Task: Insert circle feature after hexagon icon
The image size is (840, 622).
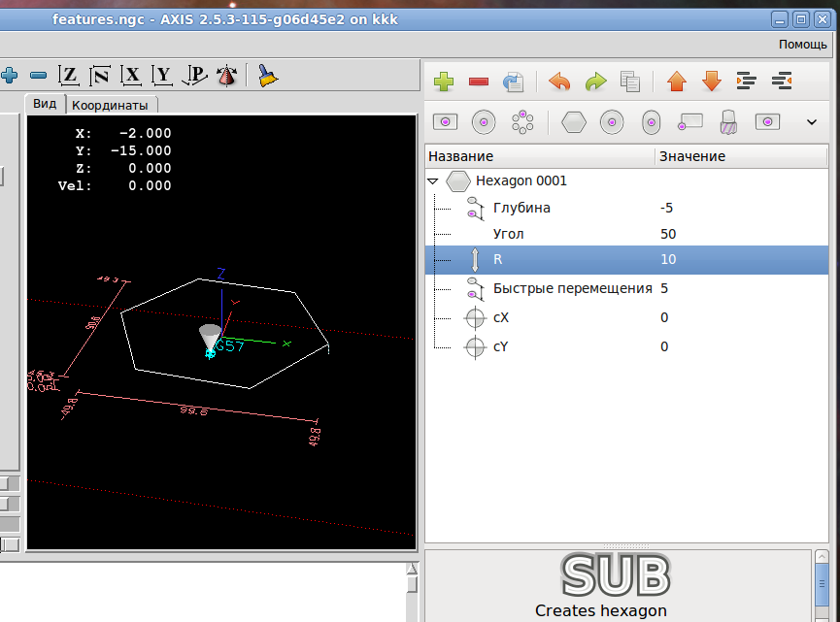Action: tap(612, 122)
